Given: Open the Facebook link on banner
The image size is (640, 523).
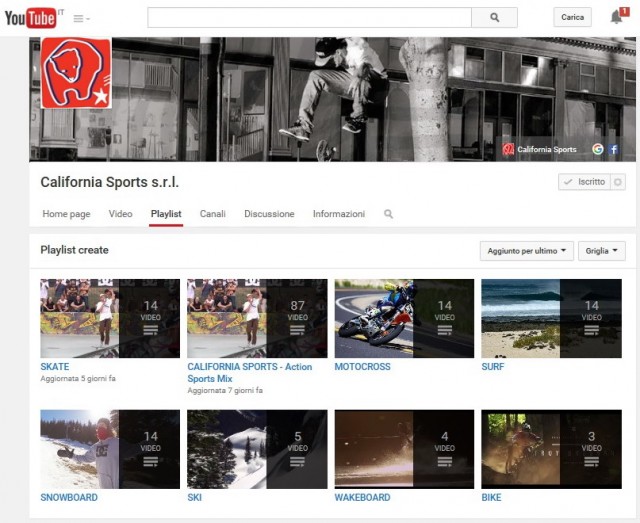Looking at the screenshot, I should pos(613,149).
